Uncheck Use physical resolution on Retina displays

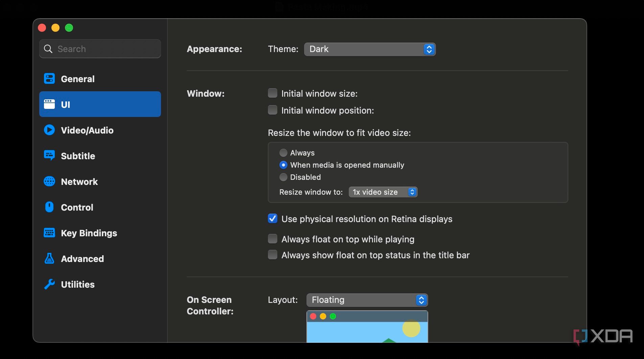coord(273,218)
